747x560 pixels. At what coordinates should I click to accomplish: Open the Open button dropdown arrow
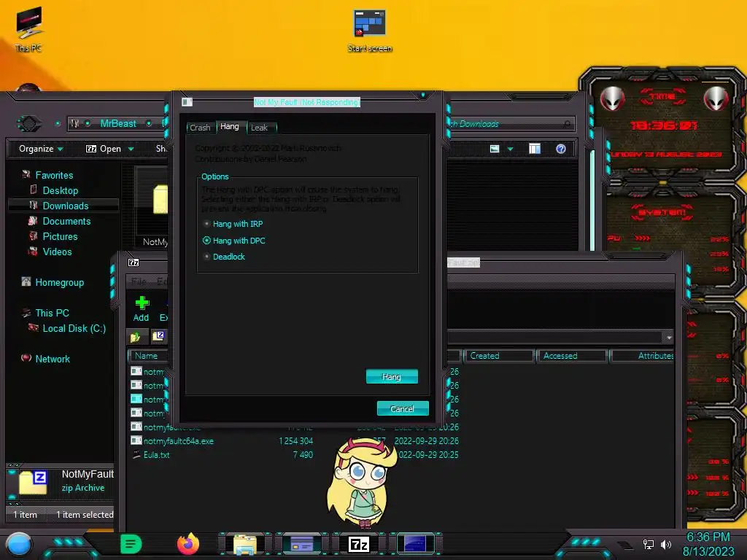point(131,149)
